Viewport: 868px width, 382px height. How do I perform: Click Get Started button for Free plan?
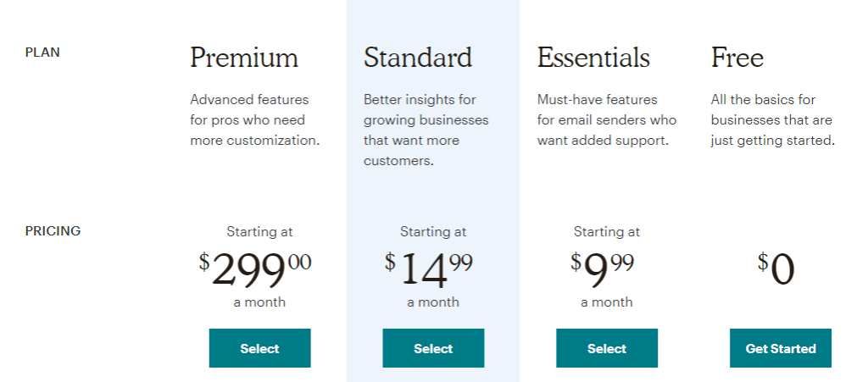tap(780, 348)
